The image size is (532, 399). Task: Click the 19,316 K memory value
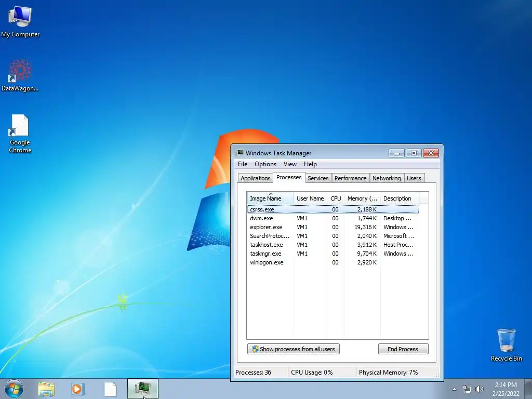(365, 227)
